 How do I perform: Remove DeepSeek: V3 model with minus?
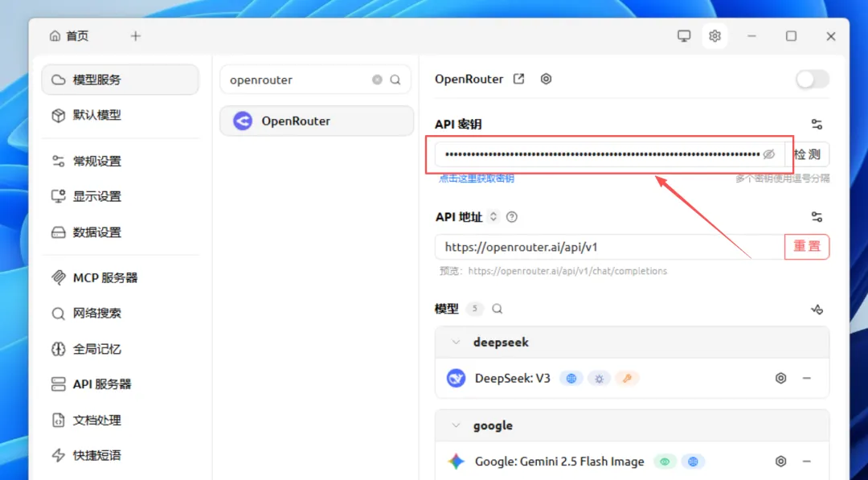[x=807, y=378]
